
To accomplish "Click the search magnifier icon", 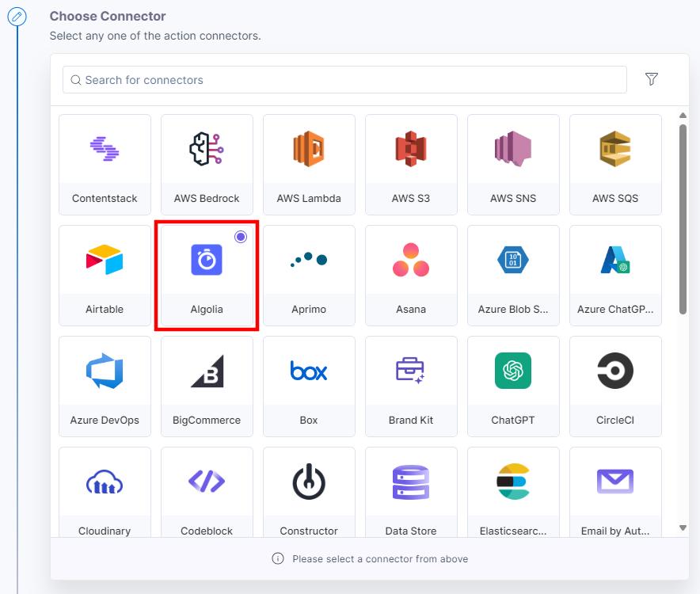I will click(x=76, y=80).
